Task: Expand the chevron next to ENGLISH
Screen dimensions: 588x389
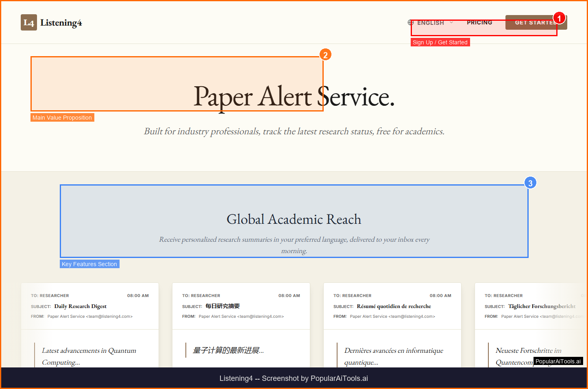Action: [x=451, y=23]
